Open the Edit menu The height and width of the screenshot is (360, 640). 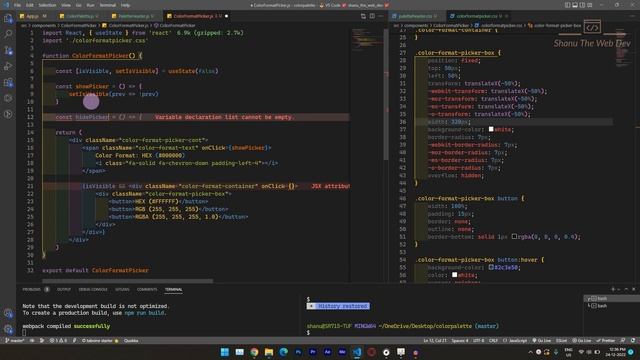click(30, 5)
